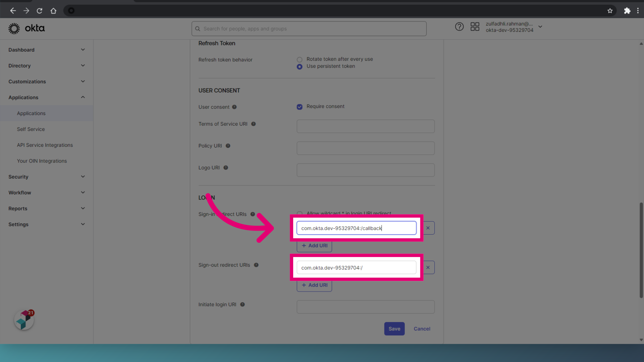
Task: Select Rotate token after every use
Action: [300, 59]
